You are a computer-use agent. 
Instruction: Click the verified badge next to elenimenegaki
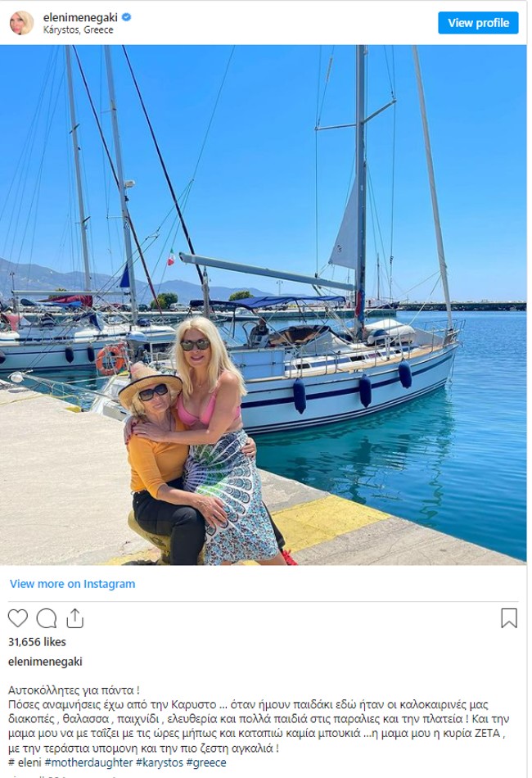126,17
